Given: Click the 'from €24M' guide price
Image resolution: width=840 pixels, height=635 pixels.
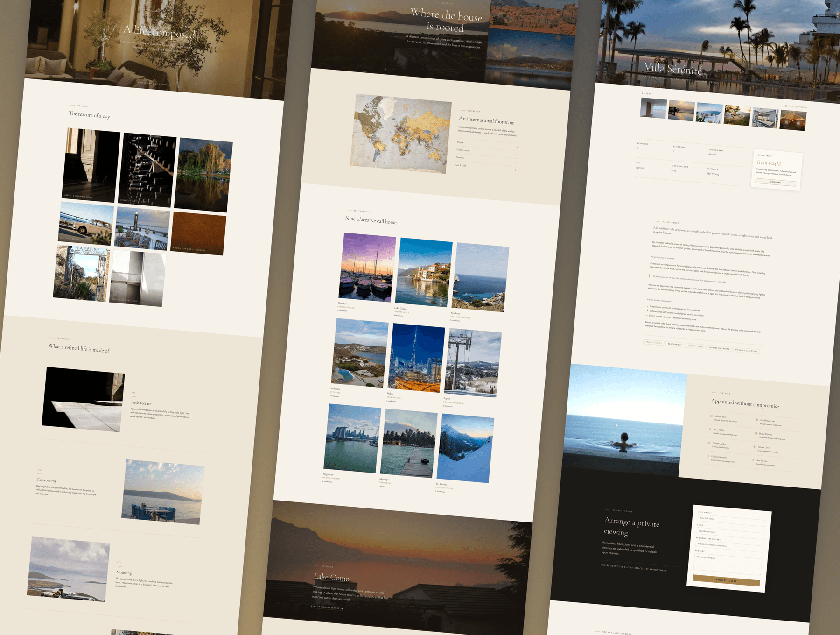Looking at the screenshot, I should point(769,163).
